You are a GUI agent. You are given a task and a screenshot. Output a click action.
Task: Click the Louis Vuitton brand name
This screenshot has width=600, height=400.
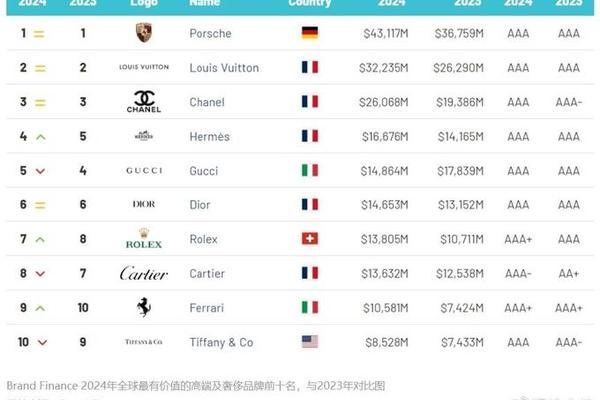click(x=224, y=68)
